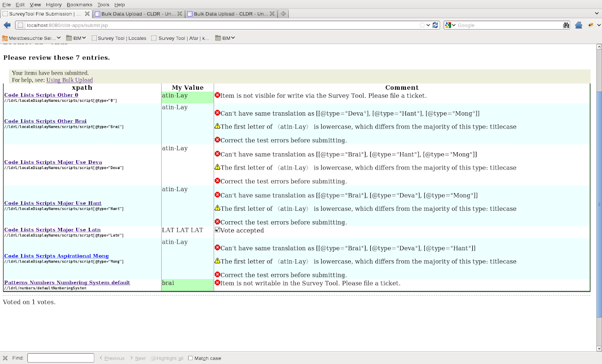Bookmark this page with the star icon

pos(422,25)
